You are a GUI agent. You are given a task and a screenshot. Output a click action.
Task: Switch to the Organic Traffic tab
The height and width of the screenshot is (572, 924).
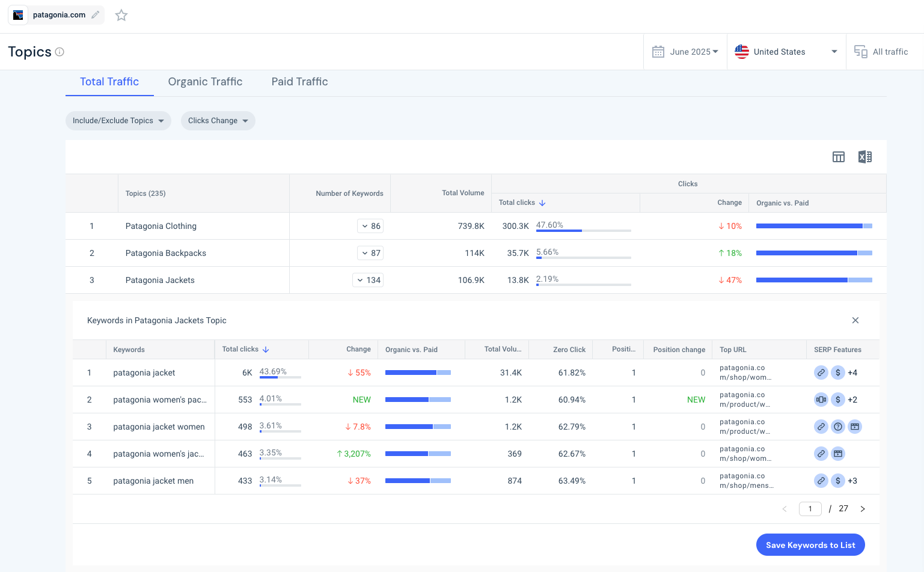(x=205, y=82)
